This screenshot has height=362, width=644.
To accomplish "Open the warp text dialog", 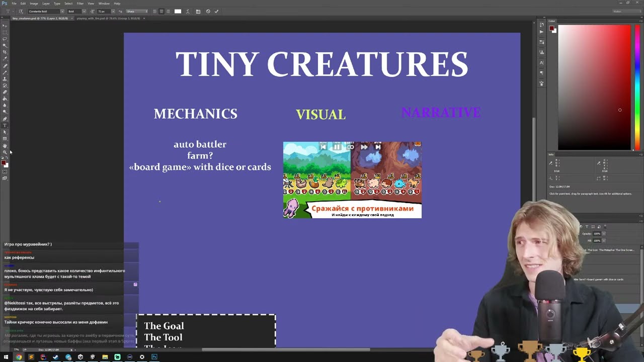I will (x=188, y=12).
